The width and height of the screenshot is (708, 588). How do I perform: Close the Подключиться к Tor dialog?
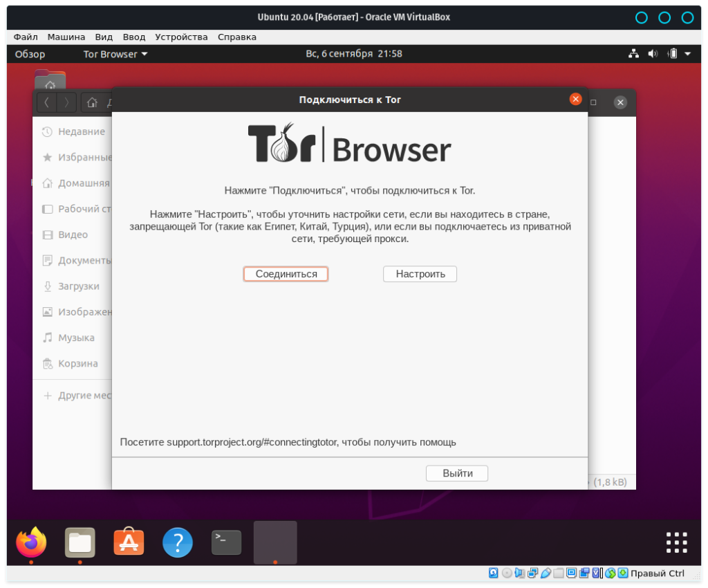(x=575, y=100)
